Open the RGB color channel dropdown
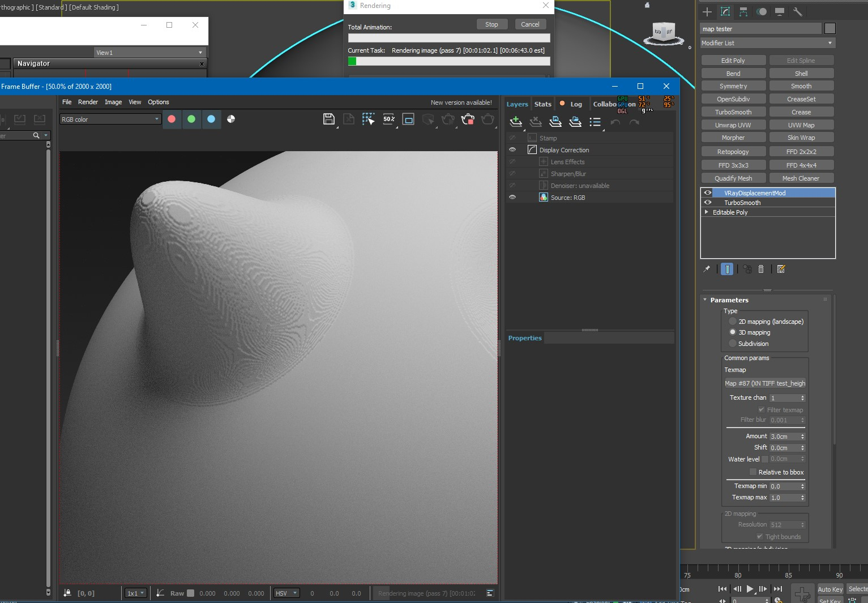Image resolution: width=868 pixels, height=603 pixels. pyautogui.click(x=111, y=119)
